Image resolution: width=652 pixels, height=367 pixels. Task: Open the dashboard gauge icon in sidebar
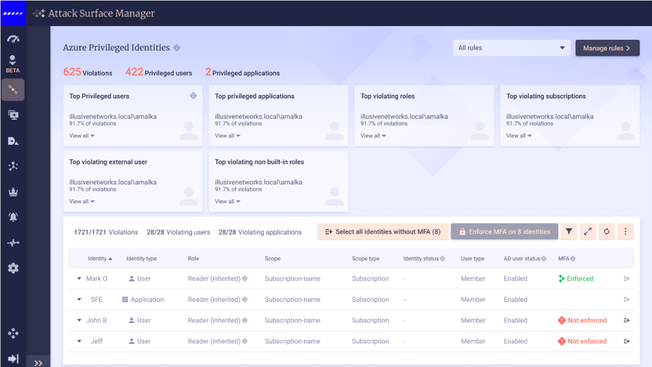13,39
